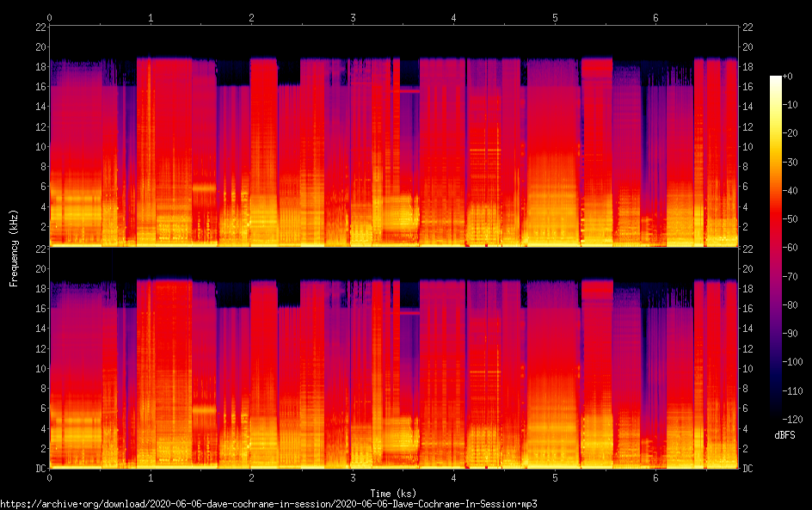Click the "-110" colorbar label
Viewport: 812px width, 510px height.
tap(792, 391)
